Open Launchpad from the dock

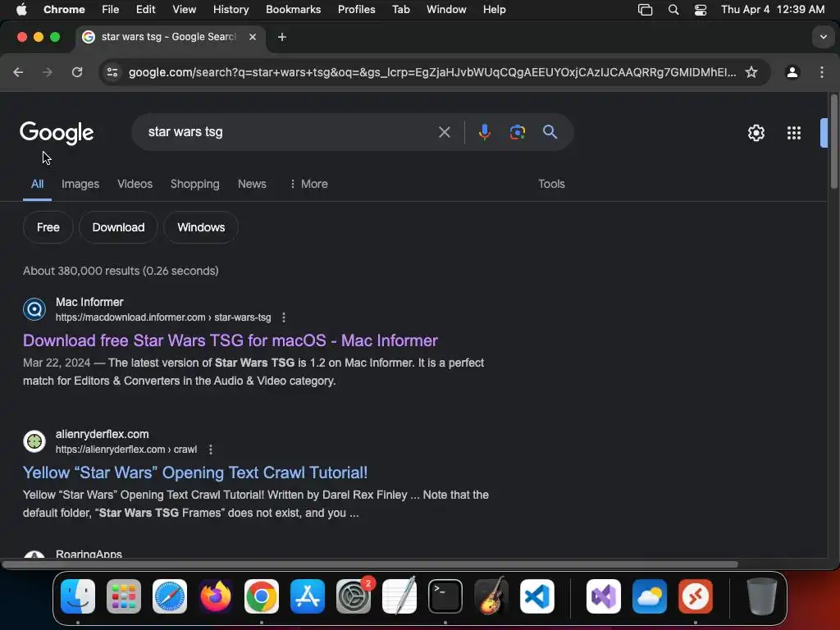[124, 596]
